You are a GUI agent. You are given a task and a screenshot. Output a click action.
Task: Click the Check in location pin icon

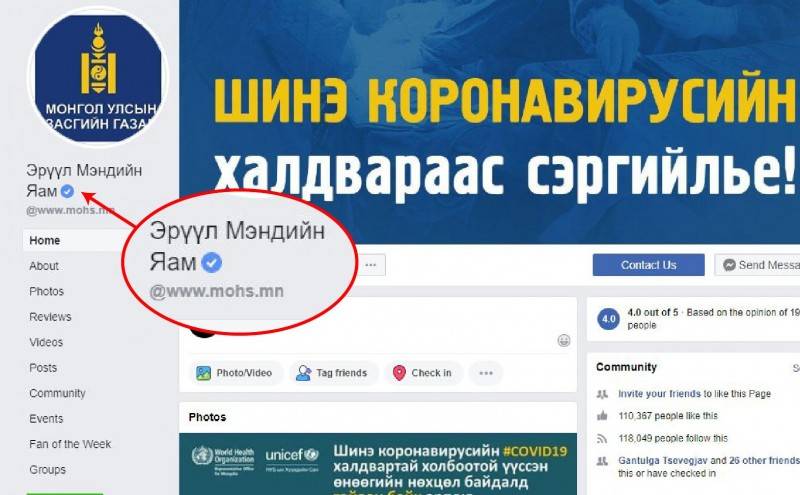click(x=399, y=373)
